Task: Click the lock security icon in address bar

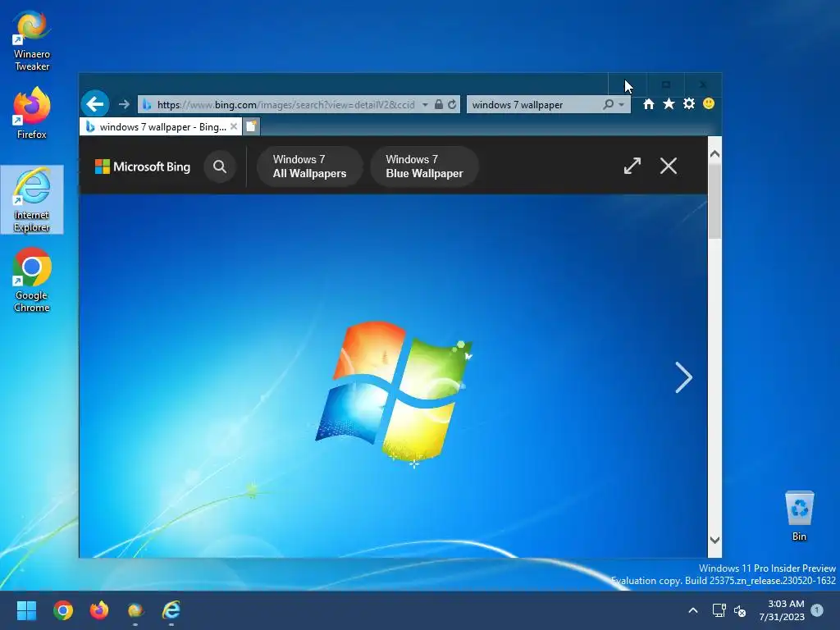Action: [x=439, y=104]
